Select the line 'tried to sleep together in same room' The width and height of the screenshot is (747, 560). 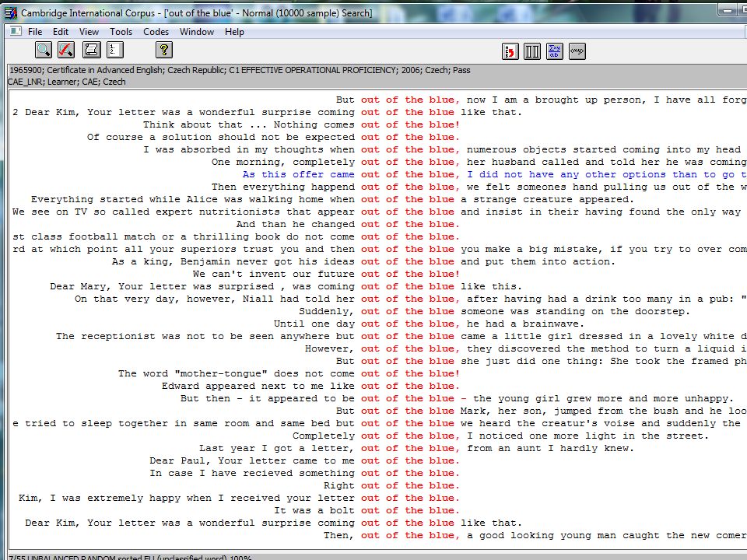tap(378, 423)
